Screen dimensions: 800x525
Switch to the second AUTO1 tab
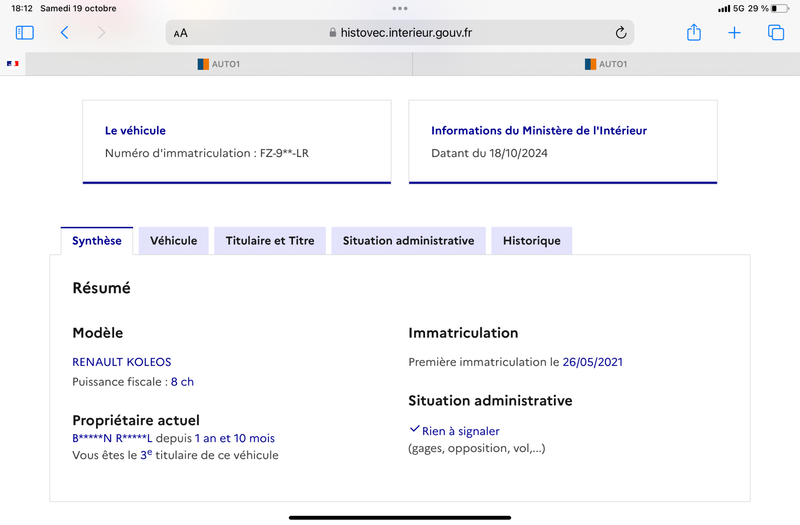coord(606,64)
